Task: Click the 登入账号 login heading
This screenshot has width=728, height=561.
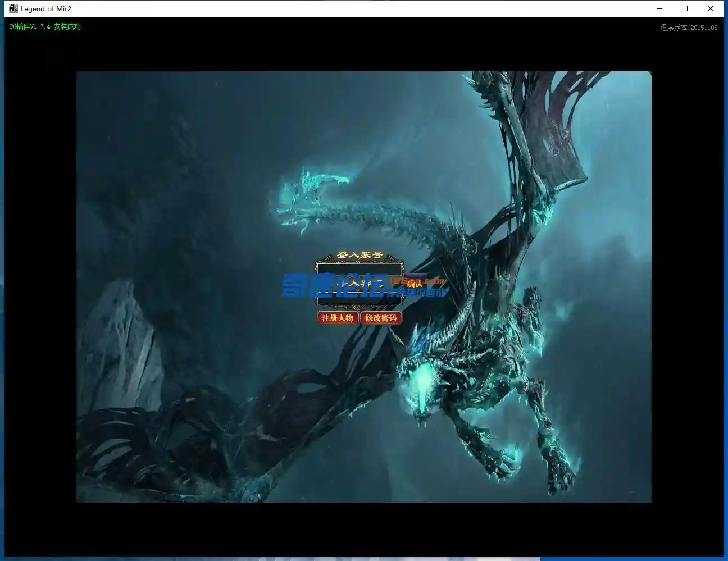Action: (x=360, y=255)
